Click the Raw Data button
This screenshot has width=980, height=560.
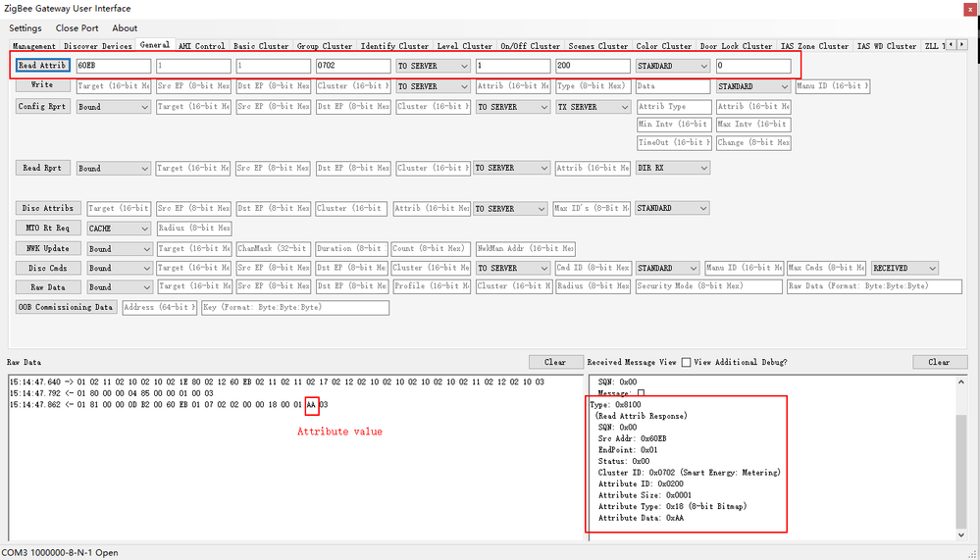(x=48, y=287)
